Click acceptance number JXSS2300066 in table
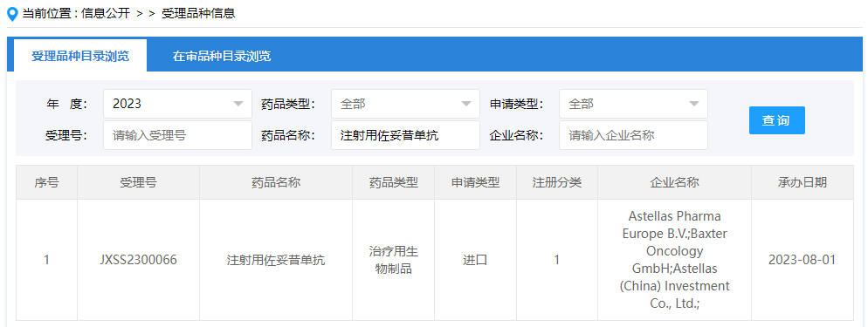 coord(138,260)
